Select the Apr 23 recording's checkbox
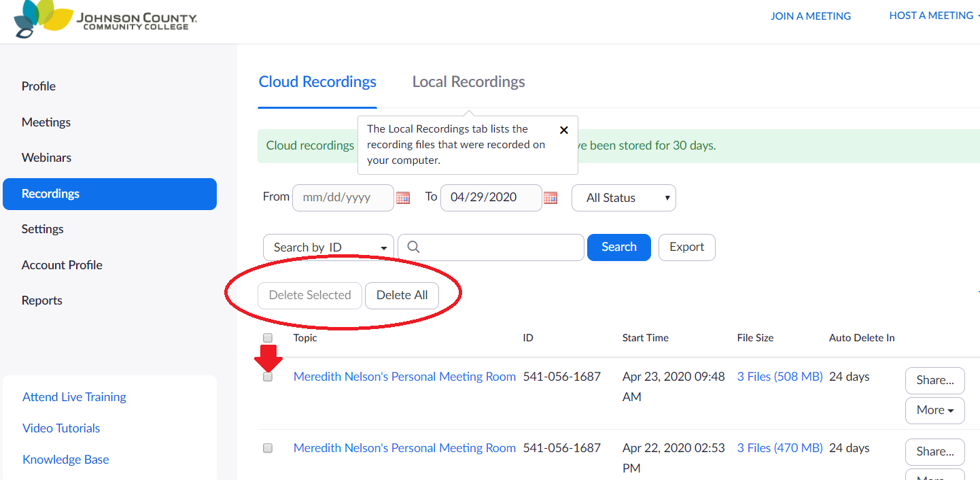Image resolution: width=980 pixels, height=480 pixels. (267, 376)
